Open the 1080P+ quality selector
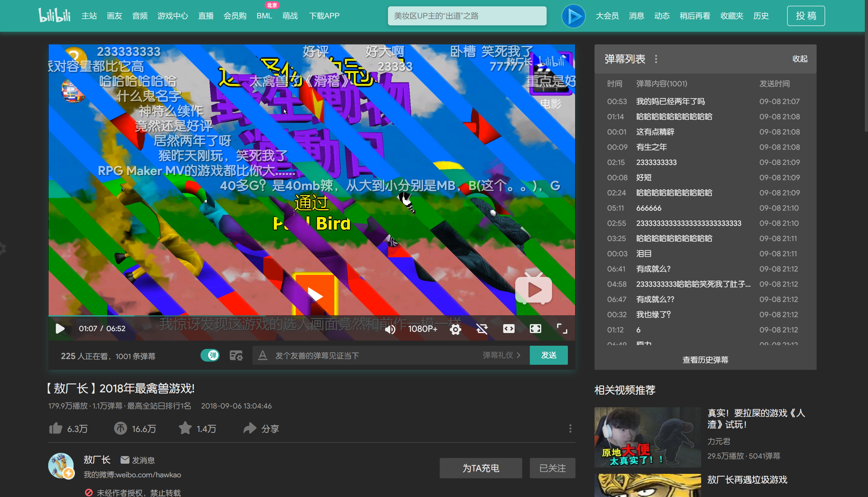This screenshot has width=868, height=497. tap(423, 329)
